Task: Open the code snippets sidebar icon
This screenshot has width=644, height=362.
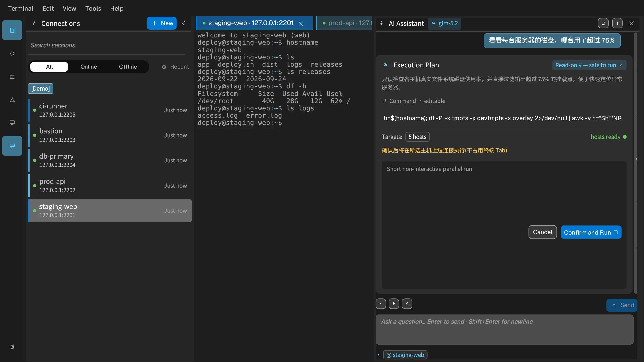Action: pyautogui.click(x=12, y=53)
